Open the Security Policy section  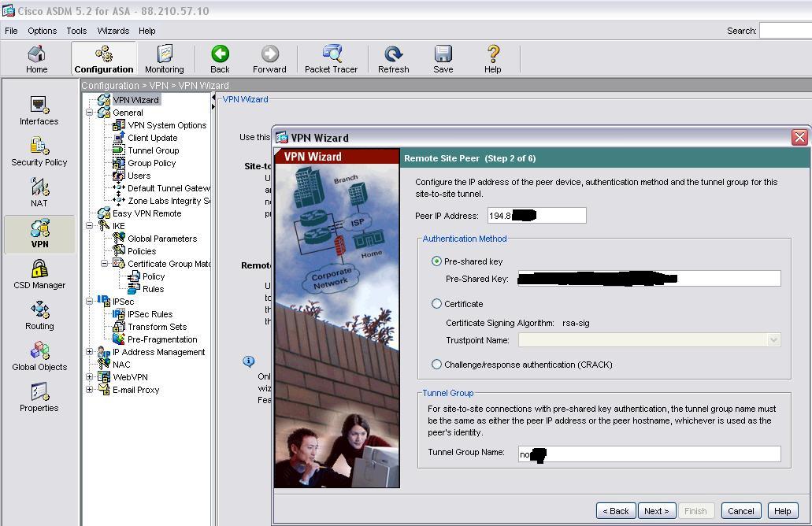[x=39, y=152]
